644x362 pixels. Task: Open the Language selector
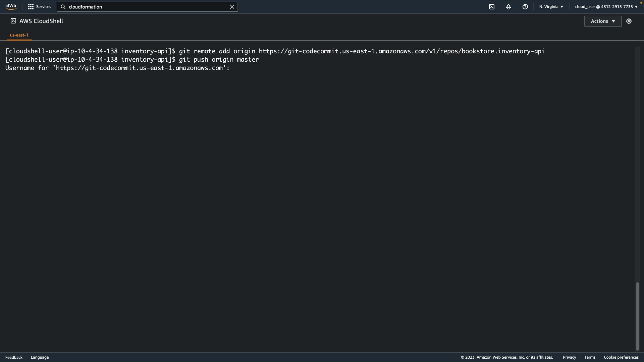40,357
